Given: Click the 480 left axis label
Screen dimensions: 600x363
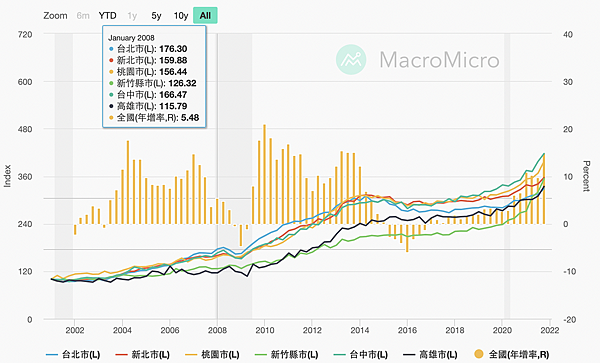Looking at the screenshot, I should [25, 129].
